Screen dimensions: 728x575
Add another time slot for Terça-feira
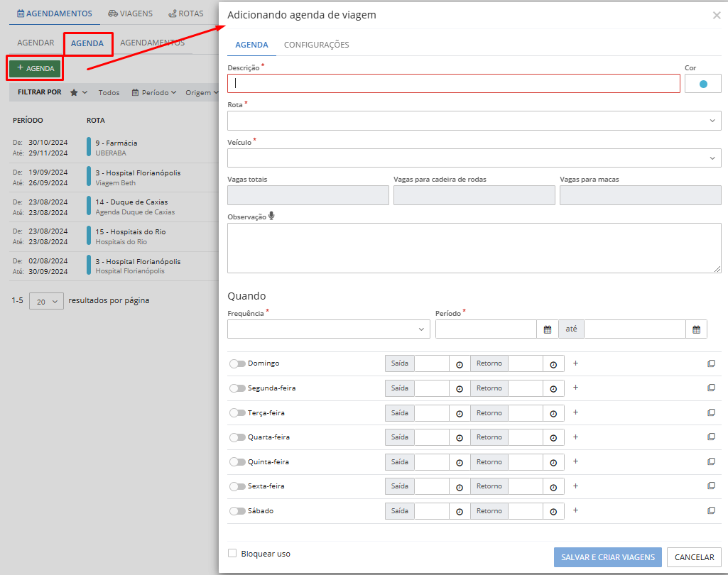pyautogui.click(x=576, y=412)
